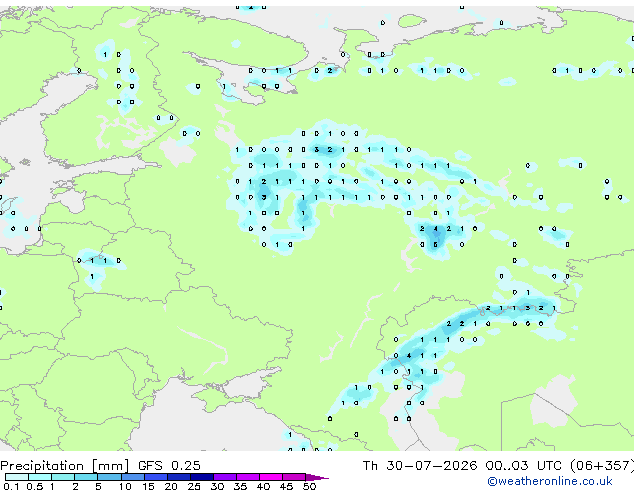
Task: Select legend swatch between 30 and 35
Action: click(x=224, y=477)
